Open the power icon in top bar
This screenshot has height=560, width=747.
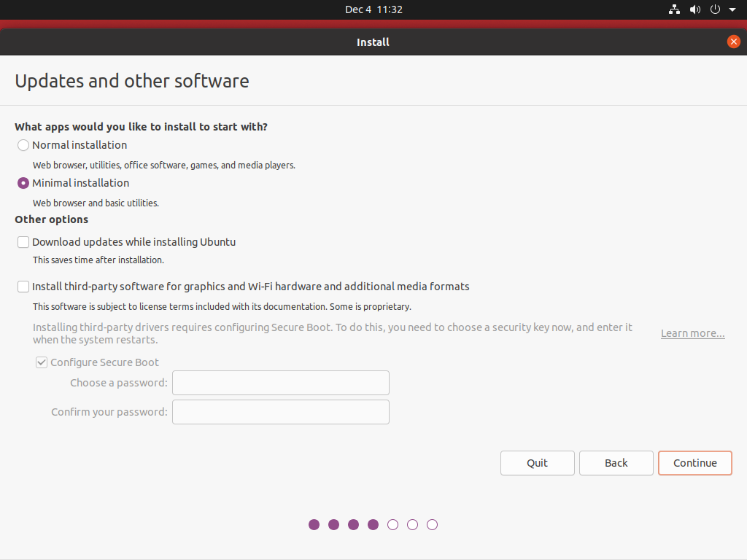click(715, 9)
